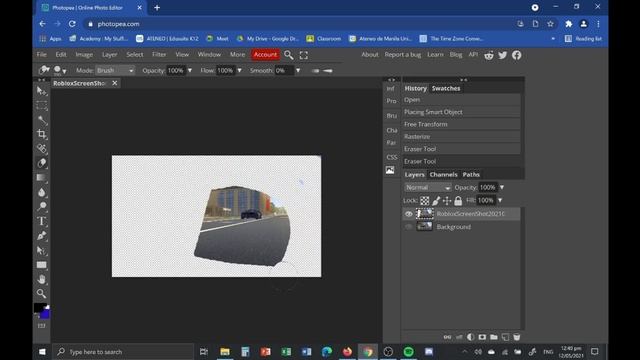Select the Crop tool

coord(42,134)
